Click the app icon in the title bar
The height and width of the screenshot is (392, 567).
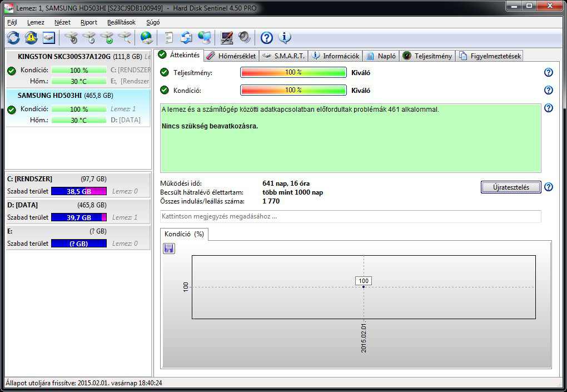click(9, 8)
